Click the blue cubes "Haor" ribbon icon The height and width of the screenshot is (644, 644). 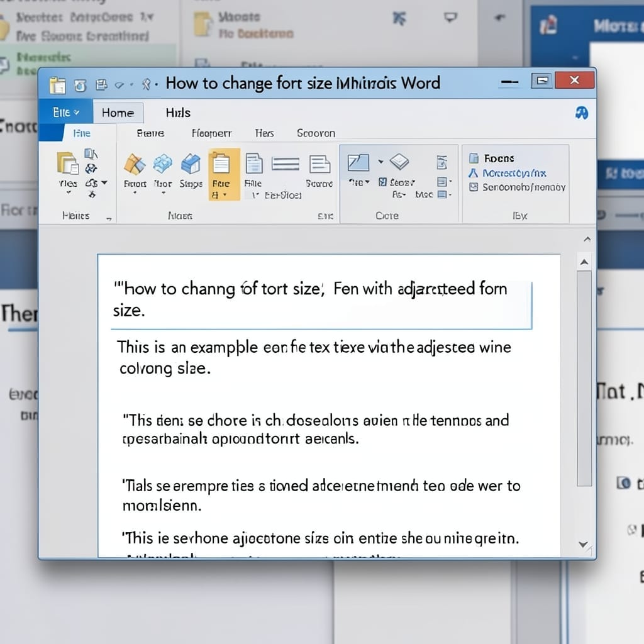163,164
